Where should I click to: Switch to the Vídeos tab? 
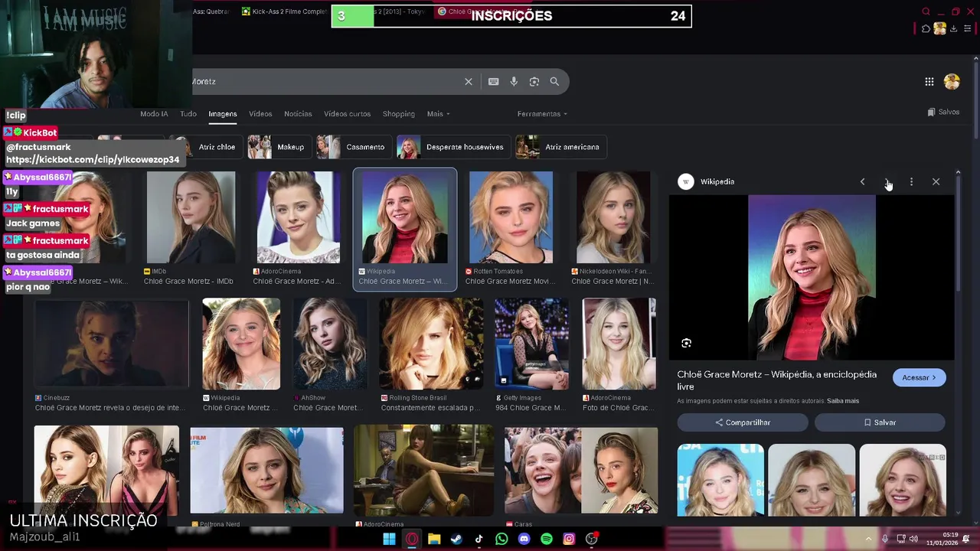[260, 114]
